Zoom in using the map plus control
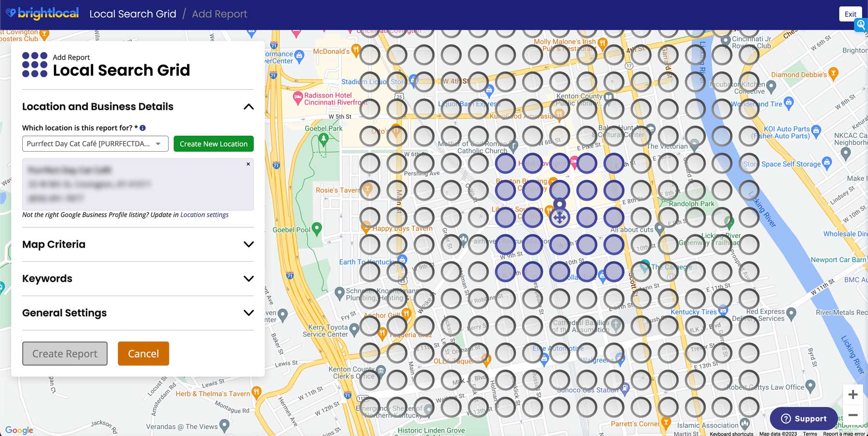The height and width of the screenshot is (436, 868). click(853, 394)
